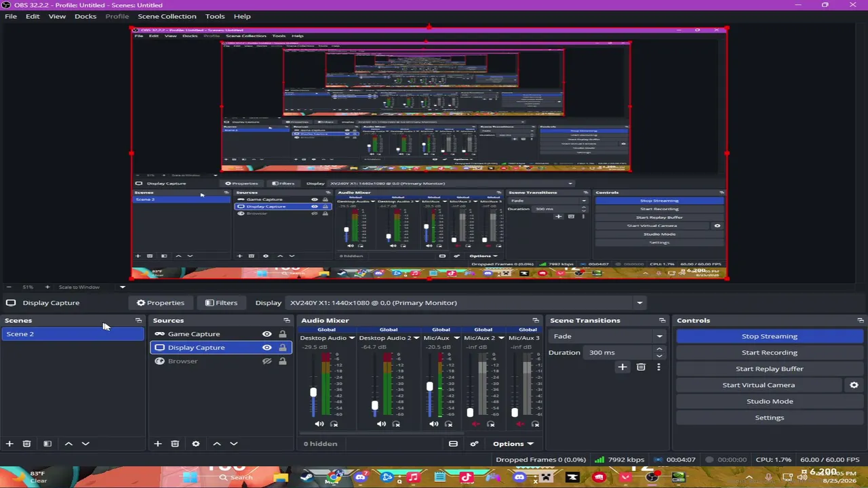Open preview zoom scale dropdown arrow
Screen dimensions: 868x488
click(123, 287)
